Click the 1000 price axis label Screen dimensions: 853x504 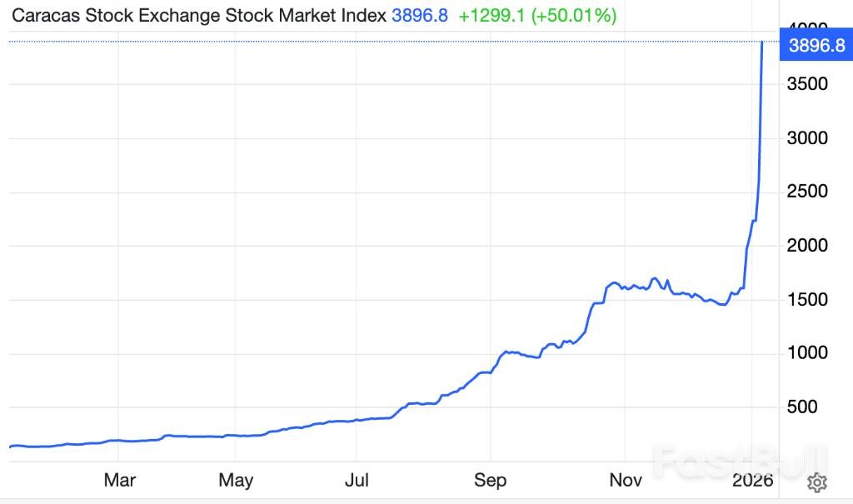(x=807, y=353)
